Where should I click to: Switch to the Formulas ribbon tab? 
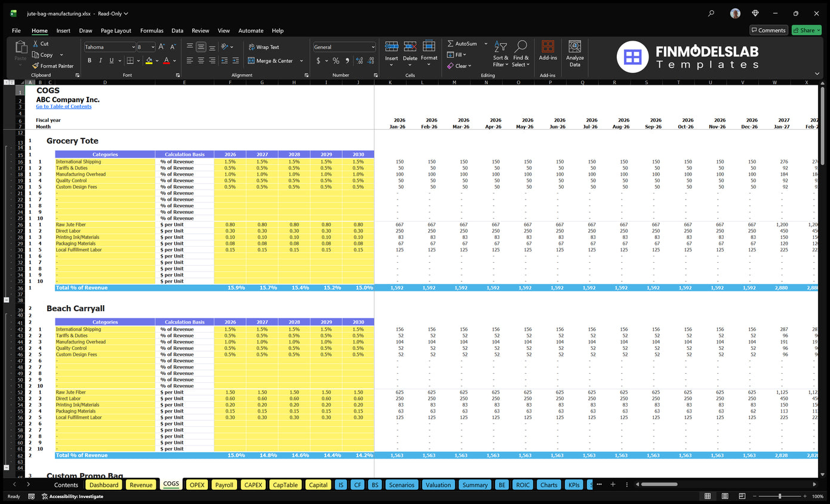[152, 30]
